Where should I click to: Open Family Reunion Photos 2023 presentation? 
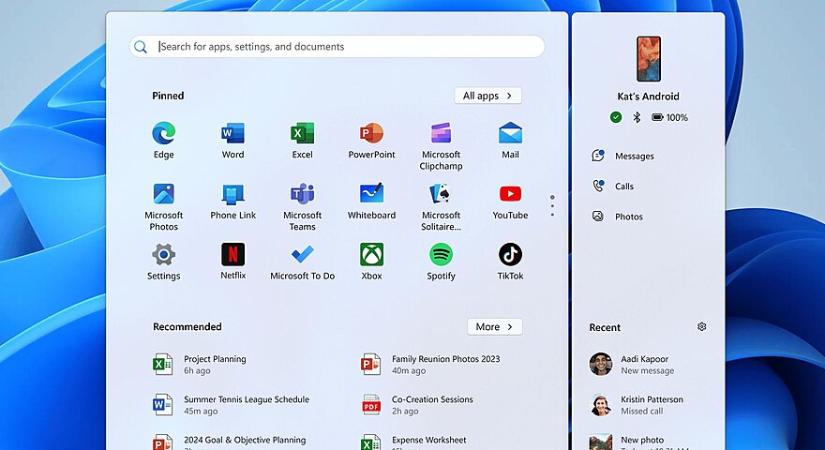click(x=430, y=364)
